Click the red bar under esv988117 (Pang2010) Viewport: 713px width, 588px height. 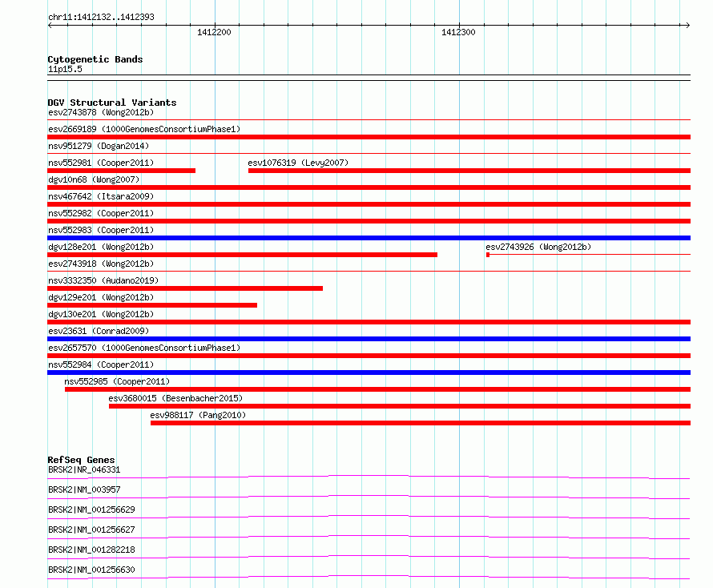421,423
